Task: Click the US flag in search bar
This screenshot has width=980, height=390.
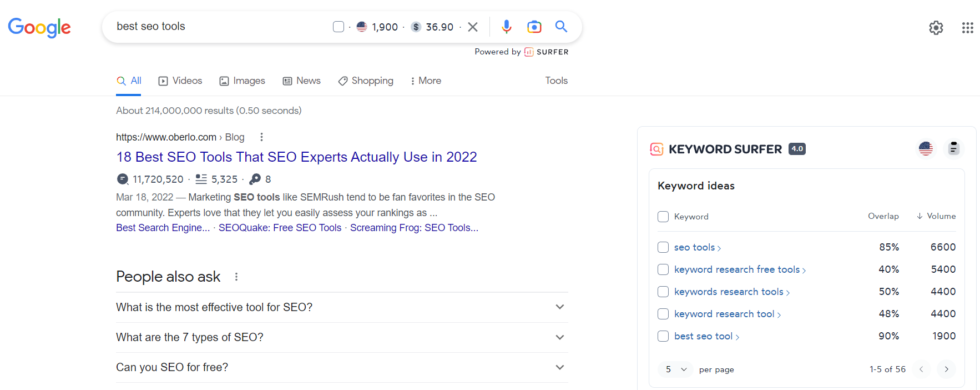Action: [x=362, y=27]
